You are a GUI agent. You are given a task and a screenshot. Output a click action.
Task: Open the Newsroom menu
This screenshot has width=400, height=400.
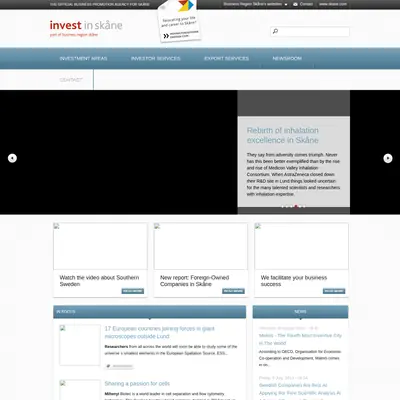287,58
